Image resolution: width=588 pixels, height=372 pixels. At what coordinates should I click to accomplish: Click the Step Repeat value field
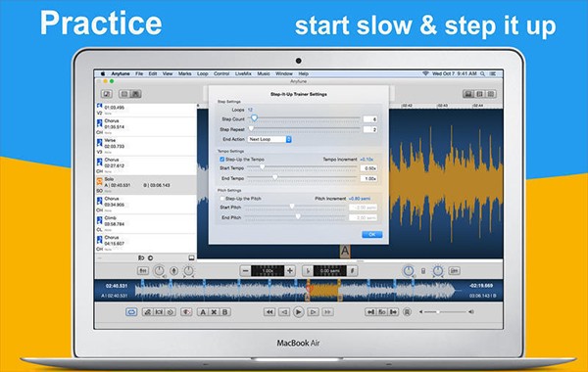pyautogui.click(x=369, y=129)
